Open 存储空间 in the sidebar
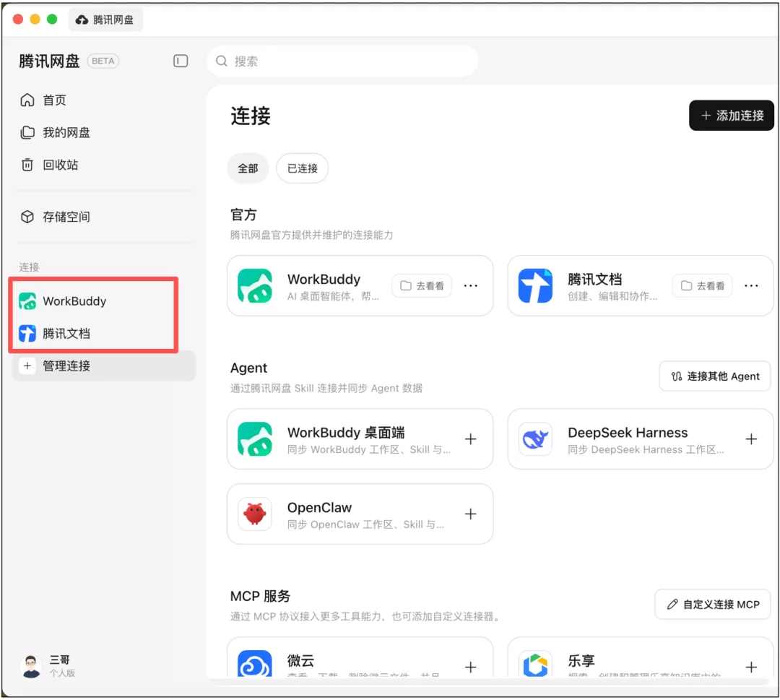780x700 pixels. pos(103,217)
